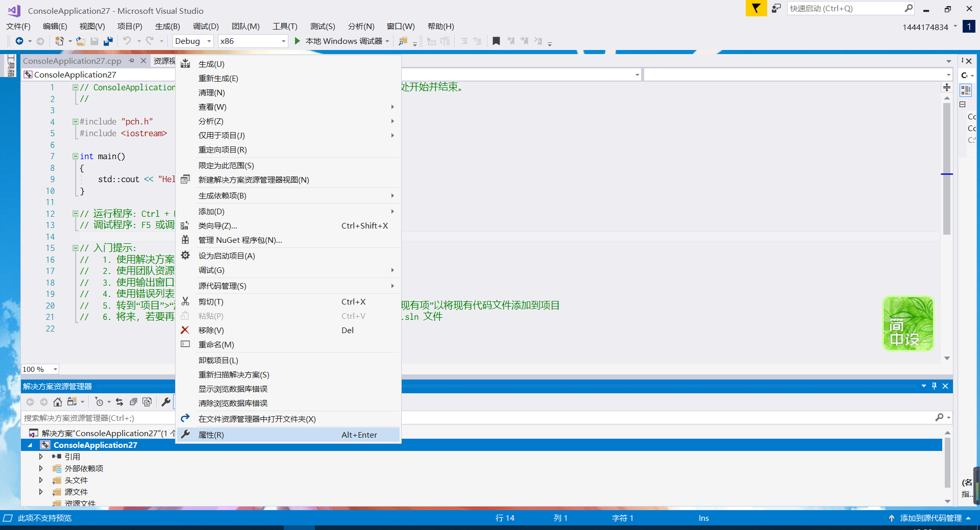Open the Solution Explorer search options dropdown arrow
Image resolution: width=980 pixels, height=530 pixels.
point(949,418)
